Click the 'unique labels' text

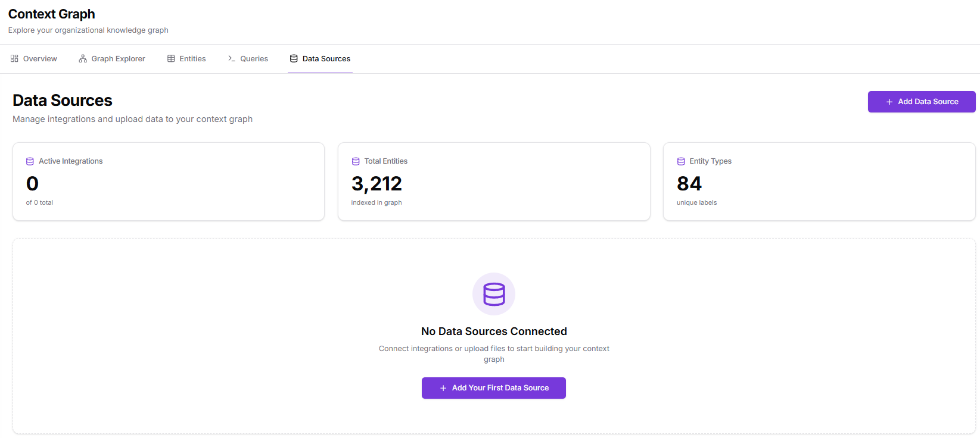point(696,203)
